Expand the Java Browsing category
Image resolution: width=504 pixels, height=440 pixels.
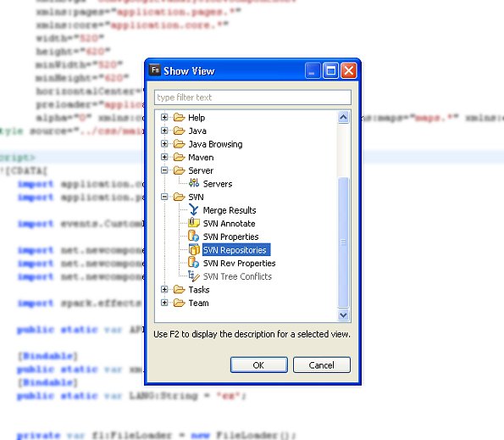pos(164,143)
